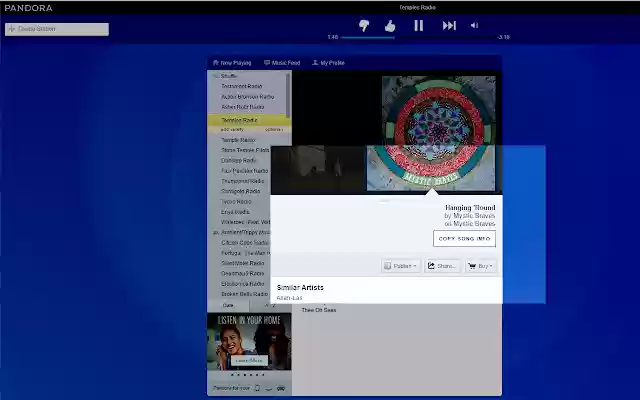
Task: Click the Copy Song Info button
Action: (464, 239)
